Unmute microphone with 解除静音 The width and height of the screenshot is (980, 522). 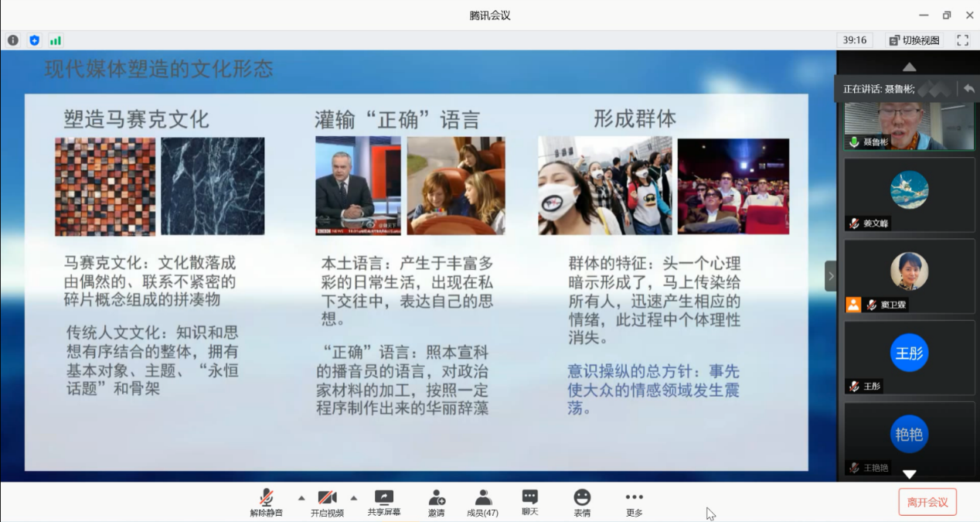266,502
